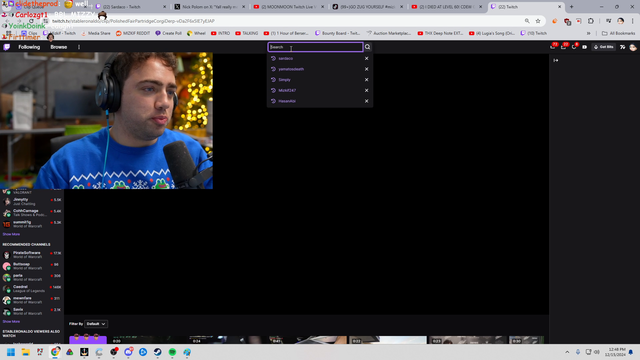Image resolution: width=640 pixels, height=360 pixels.
Task: Open the three-dot menu beside Browse
Action: coord(79,47)
